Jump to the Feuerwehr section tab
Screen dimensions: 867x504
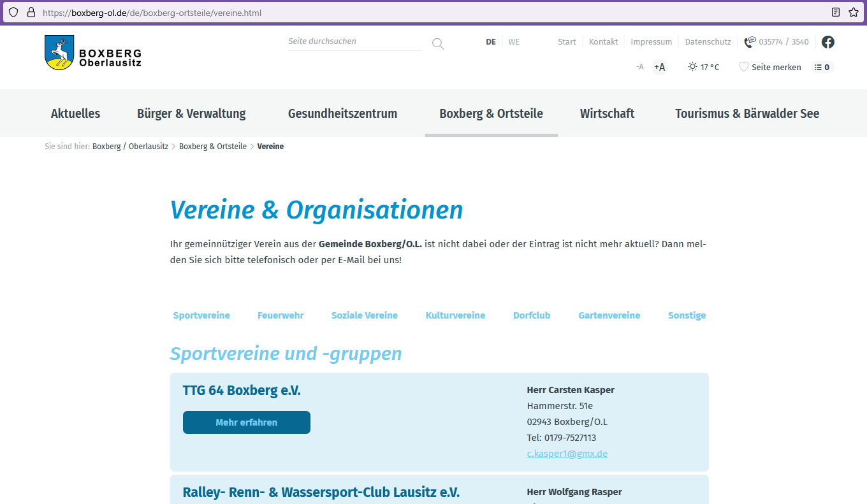(280, 315)
